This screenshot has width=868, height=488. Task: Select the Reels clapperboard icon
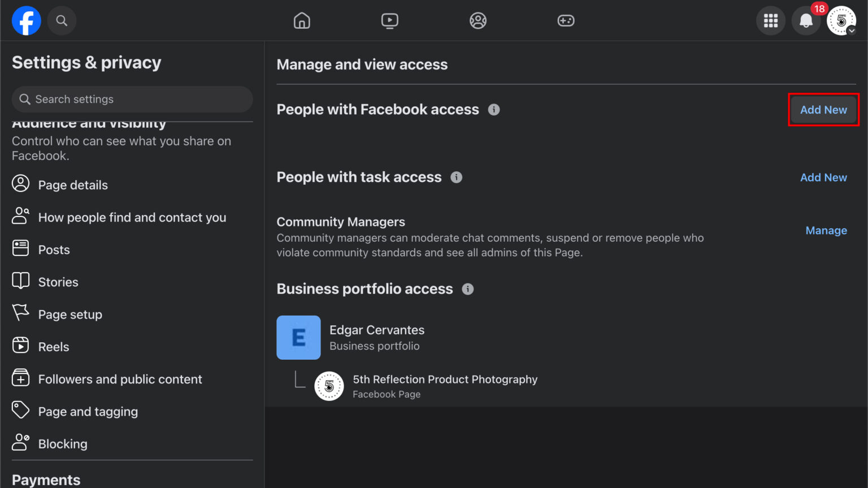coord(20,346)
